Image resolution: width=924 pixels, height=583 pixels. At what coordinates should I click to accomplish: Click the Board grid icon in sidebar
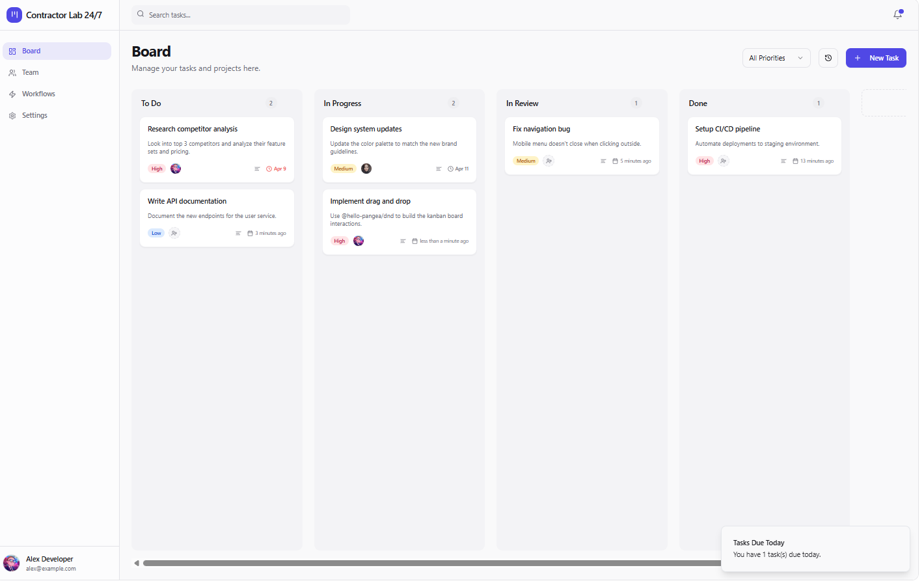pos(12,51)
